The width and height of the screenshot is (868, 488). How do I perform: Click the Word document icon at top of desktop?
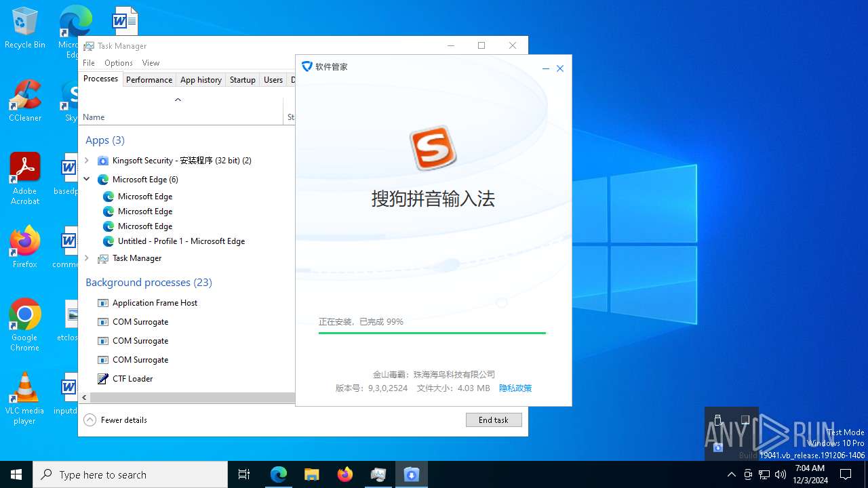click(125, 20)
